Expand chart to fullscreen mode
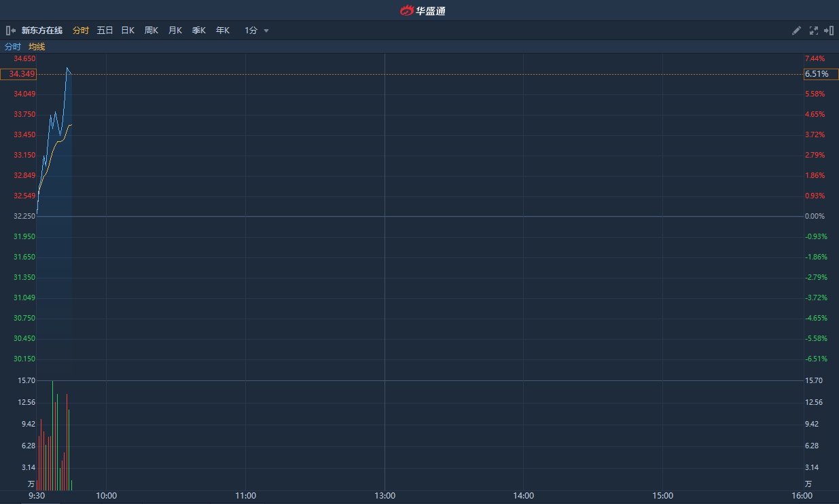 (x=814, y=31)
